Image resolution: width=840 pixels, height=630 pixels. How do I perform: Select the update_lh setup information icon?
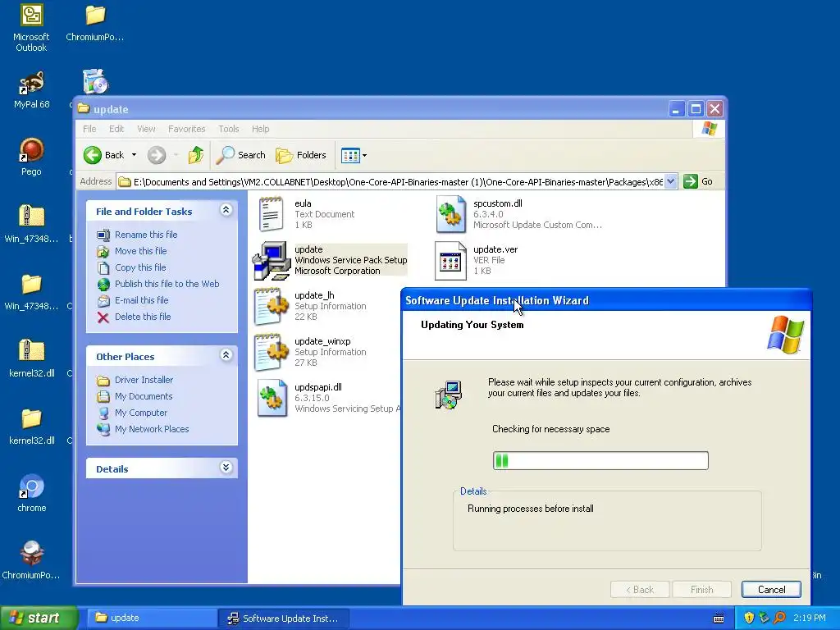[271, 306]
